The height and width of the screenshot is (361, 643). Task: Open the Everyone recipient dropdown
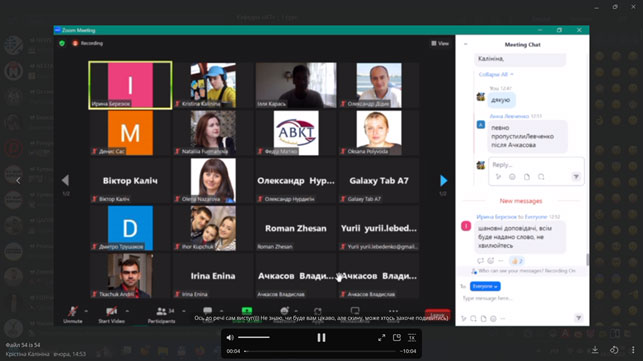click(485, 286)
